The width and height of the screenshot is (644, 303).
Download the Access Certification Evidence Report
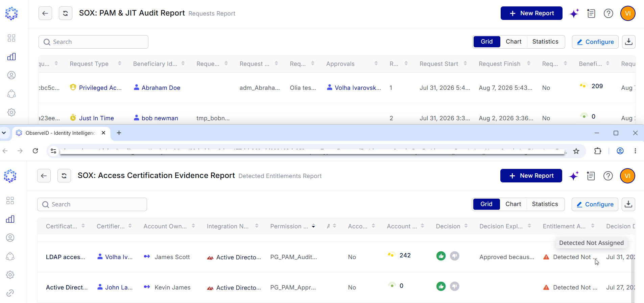[628, 204]
